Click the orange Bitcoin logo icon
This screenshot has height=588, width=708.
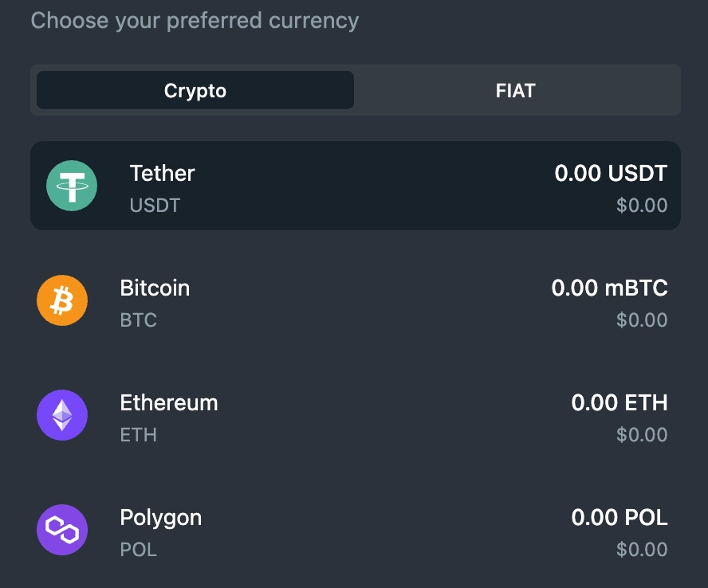coord(62,300)
